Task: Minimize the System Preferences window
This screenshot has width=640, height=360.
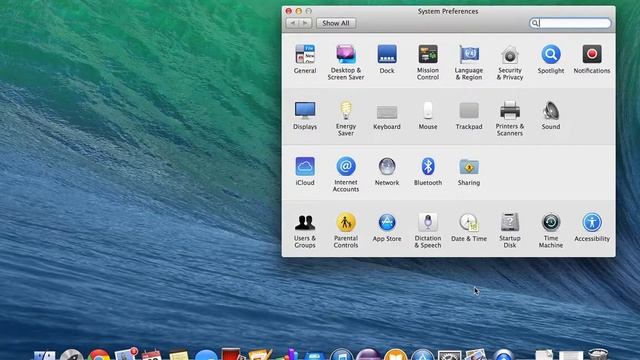Action: (x=299, y=11)
